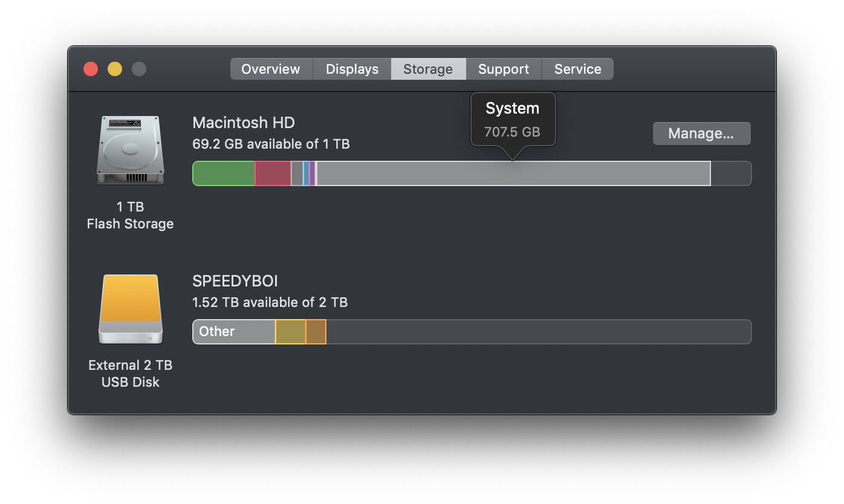Click the Other segment in SPEEDYBOI bar
The height and width of the screenshot is (504, 844).
pos(233,332)
